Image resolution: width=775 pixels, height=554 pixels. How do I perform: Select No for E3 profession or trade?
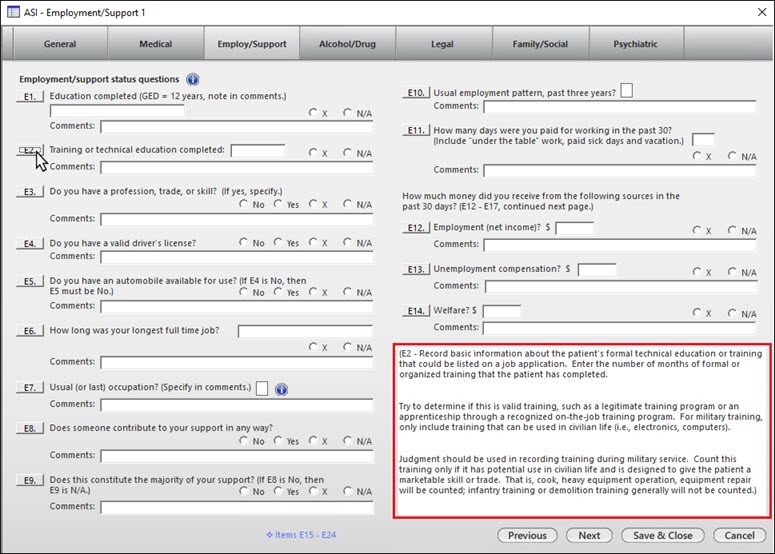(x=243, y=204)
